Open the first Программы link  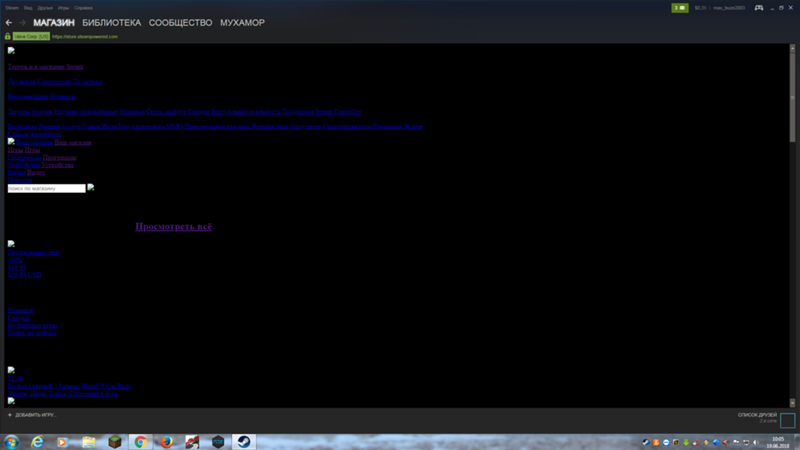pyautogui.click(x=24, y=158)
